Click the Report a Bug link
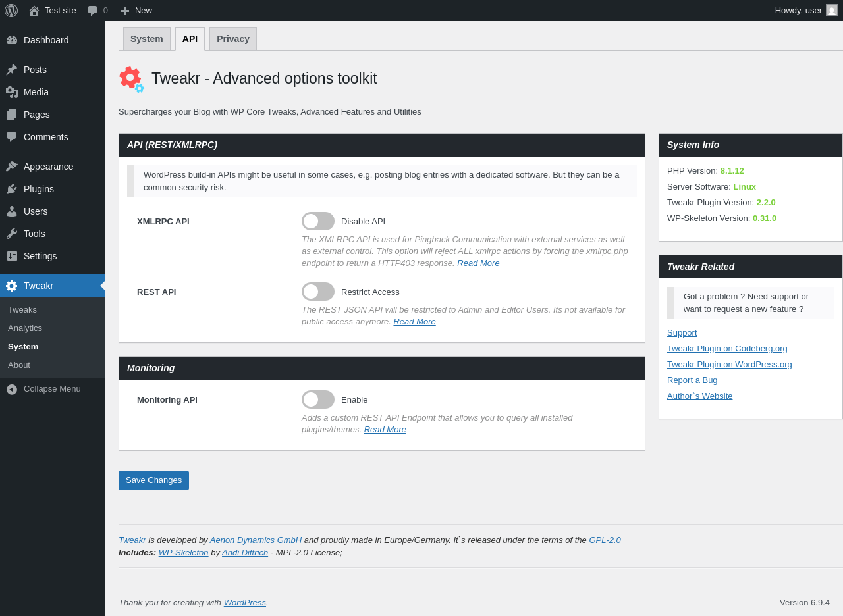 [692, 380]
